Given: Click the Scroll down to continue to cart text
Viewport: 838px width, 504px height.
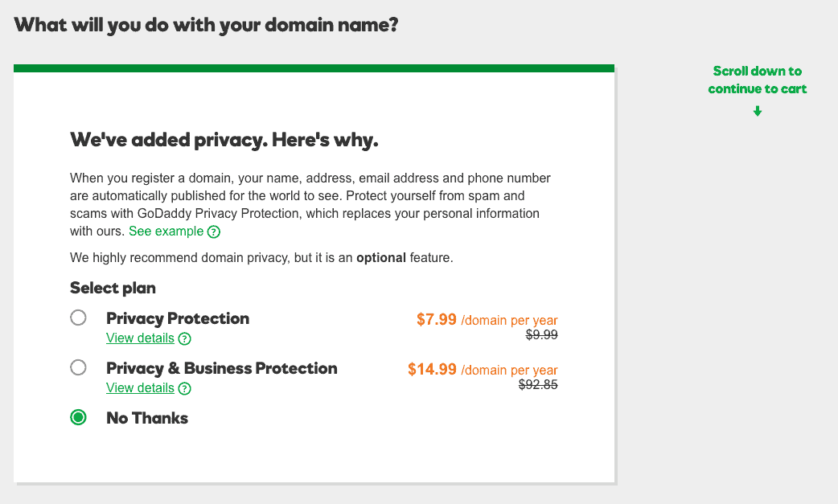Looking at the screenshot, I should (758, 80).
